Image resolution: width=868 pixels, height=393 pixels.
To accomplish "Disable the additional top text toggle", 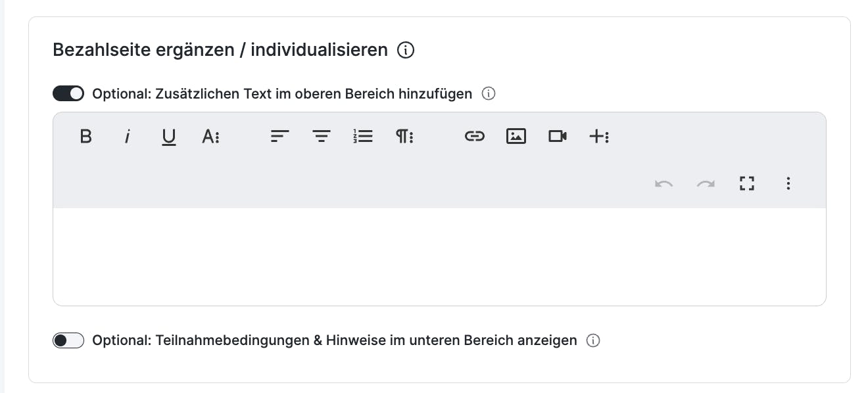I will click(68, 93).
